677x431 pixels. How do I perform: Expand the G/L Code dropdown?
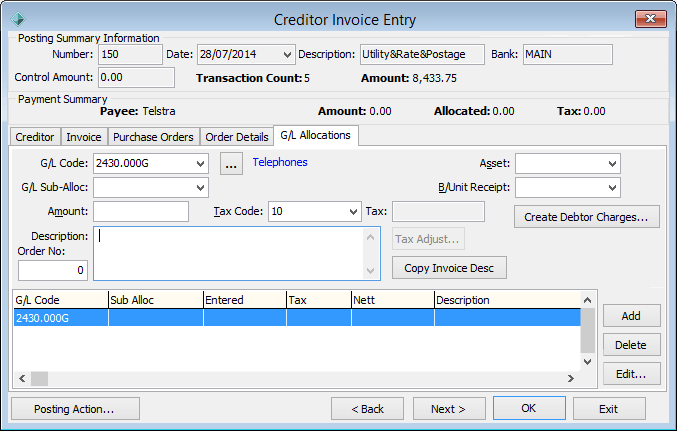pyautogui.click(x=200, y=164)
